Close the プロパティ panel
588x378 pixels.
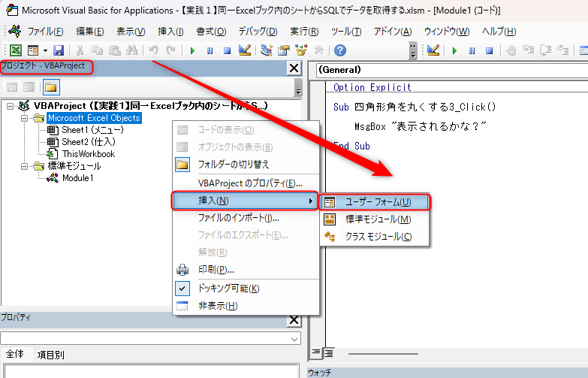(294, 320)
